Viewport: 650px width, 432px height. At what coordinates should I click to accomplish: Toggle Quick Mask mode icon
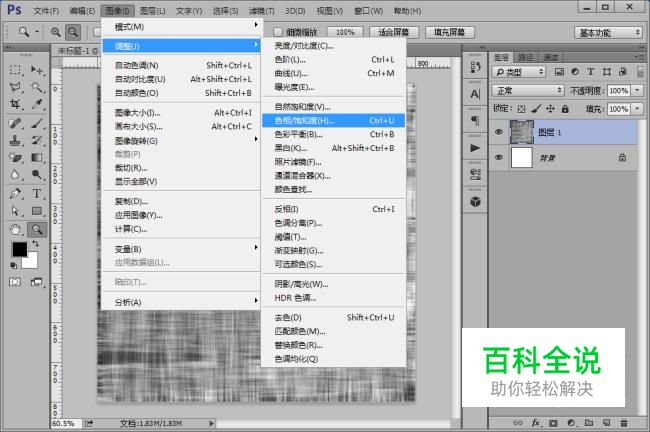(15, 282)
